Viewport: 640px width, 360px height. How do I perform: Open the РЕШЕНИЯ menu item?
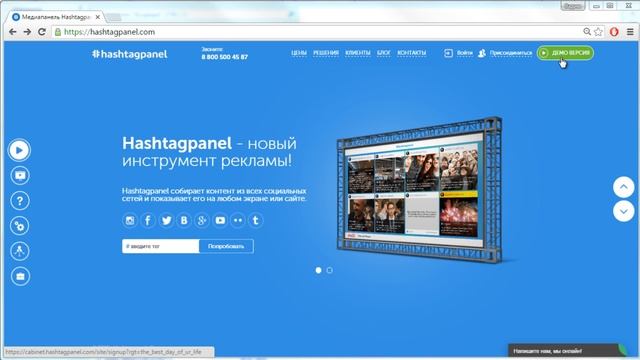(326, 53)
